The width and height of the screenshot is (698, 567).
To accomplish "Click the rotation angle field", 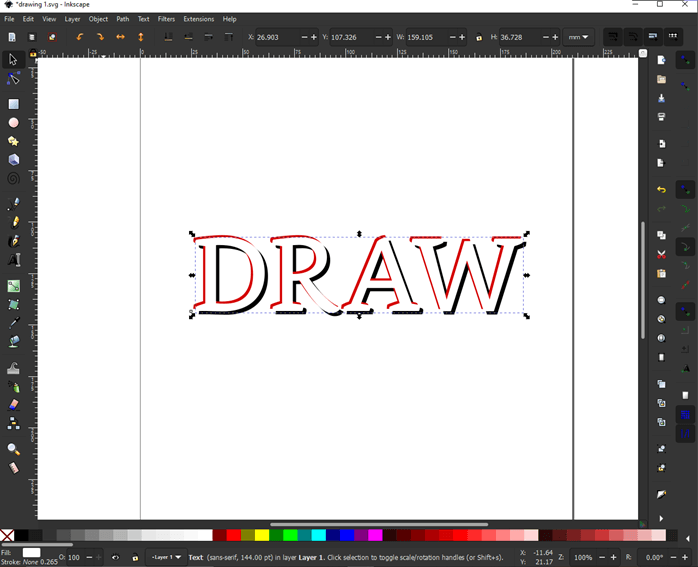I will coord(652,557).
